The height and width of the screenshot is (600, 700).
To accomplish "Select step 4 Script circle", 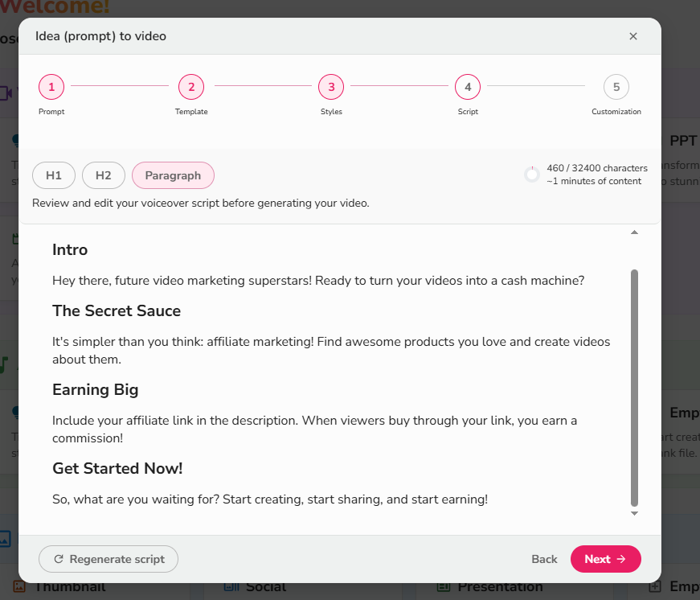I will click(x=468, y=87).
